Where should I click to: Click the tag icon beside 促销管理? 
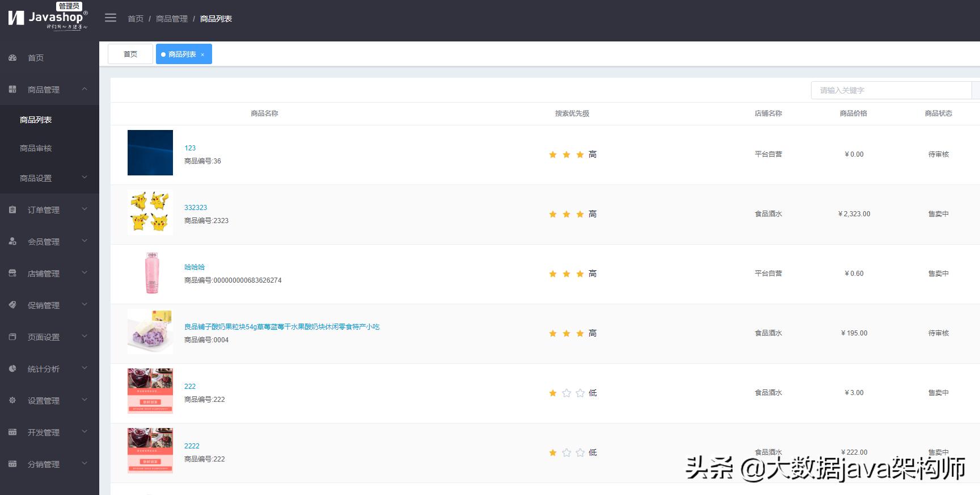pos(12,305)
